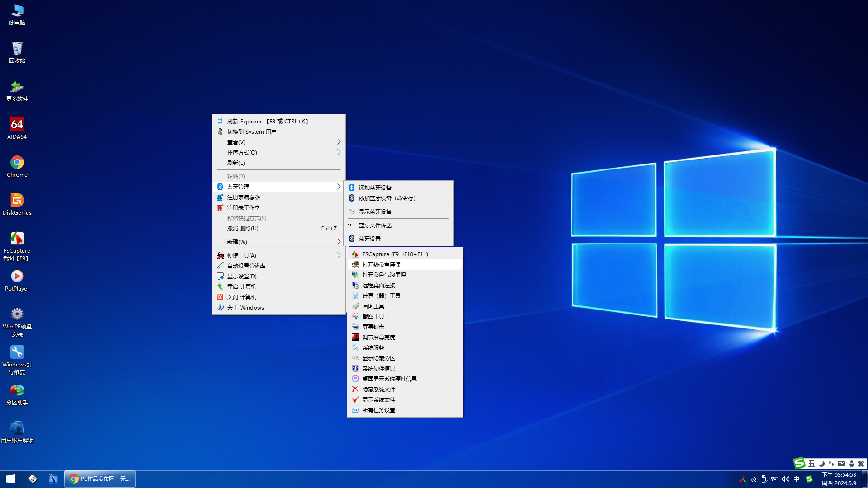Open FSCapture 截图 desktop icon

pos(17,246)
